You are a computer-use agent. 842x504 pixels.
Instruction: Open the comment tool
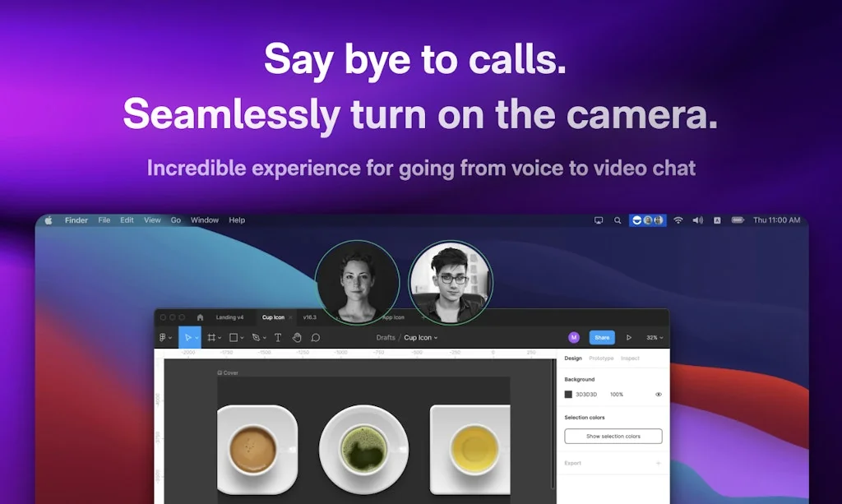[316, 337]
